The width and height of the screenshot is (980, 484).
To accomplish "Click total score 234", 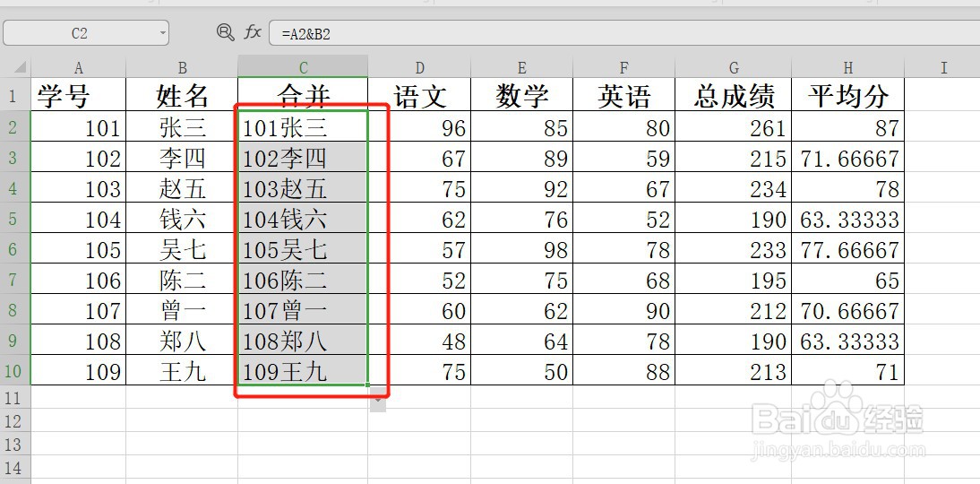I will pos(733,188).
